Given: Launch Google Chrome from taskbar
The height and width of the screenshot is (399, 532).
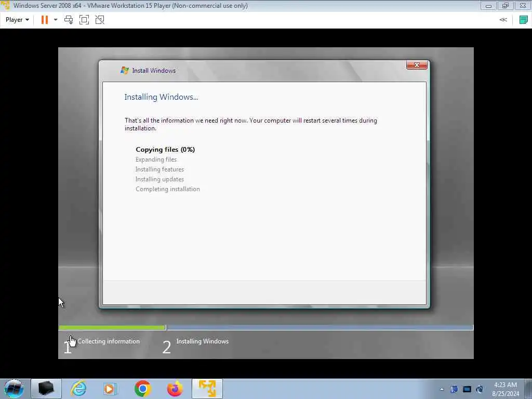Looking at the screenshot, I should point(142,389).
